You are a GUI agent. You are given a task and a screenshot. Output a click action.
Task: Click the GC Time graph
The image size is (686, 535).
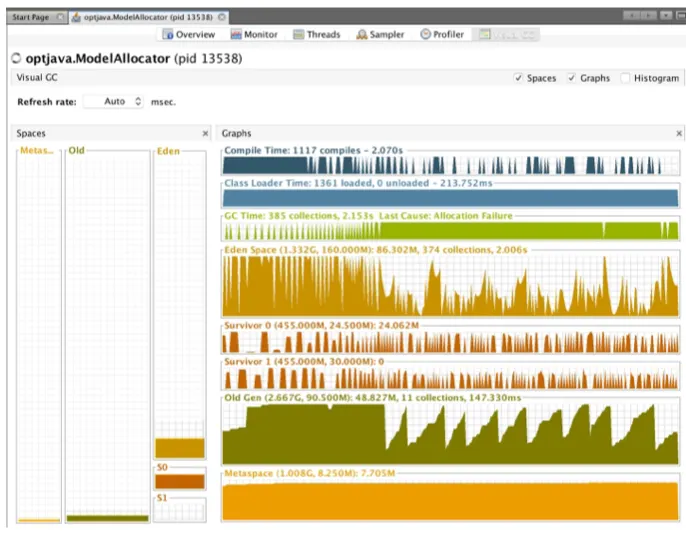[451, 231]
